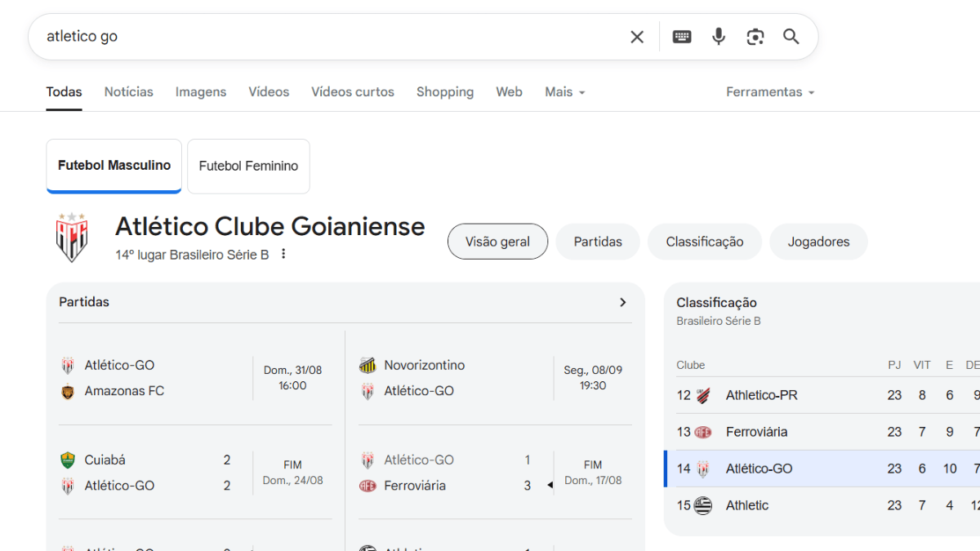Expand the Mais dropdown menu
Image resolution: width=980 pixels, height=551 pixels.
565,92
